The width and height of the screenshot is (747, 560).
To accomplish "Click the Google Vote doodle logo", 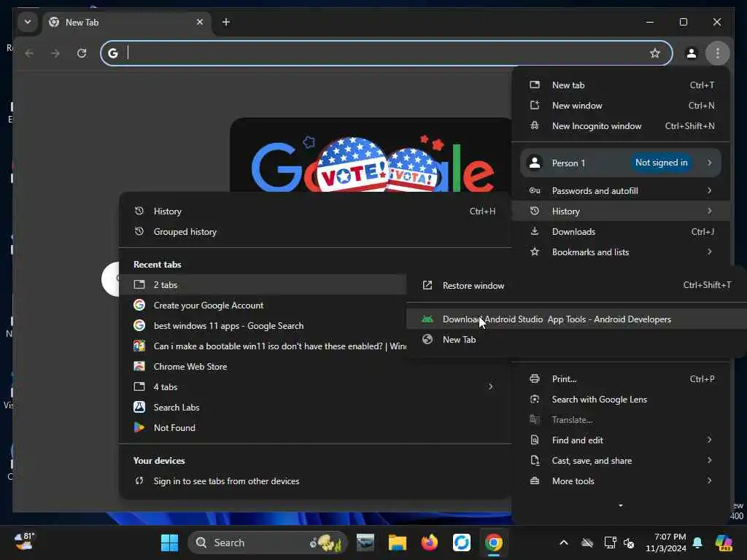I will (x=372, y=164).
